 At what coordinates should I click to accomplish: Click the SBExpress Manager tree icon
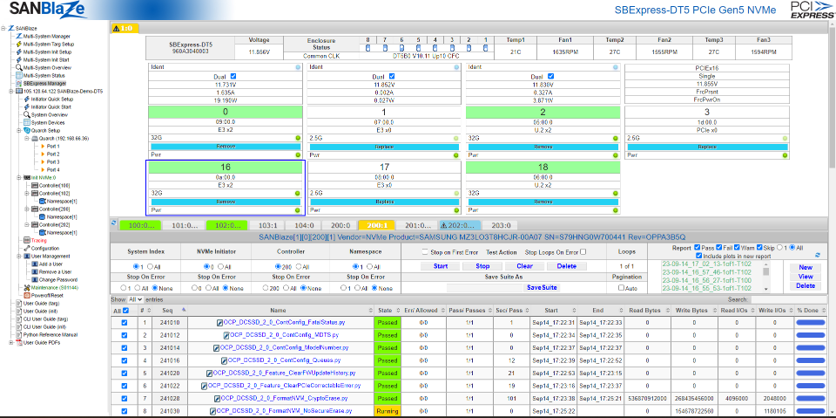pyautogui.click(x=18, y=83)
